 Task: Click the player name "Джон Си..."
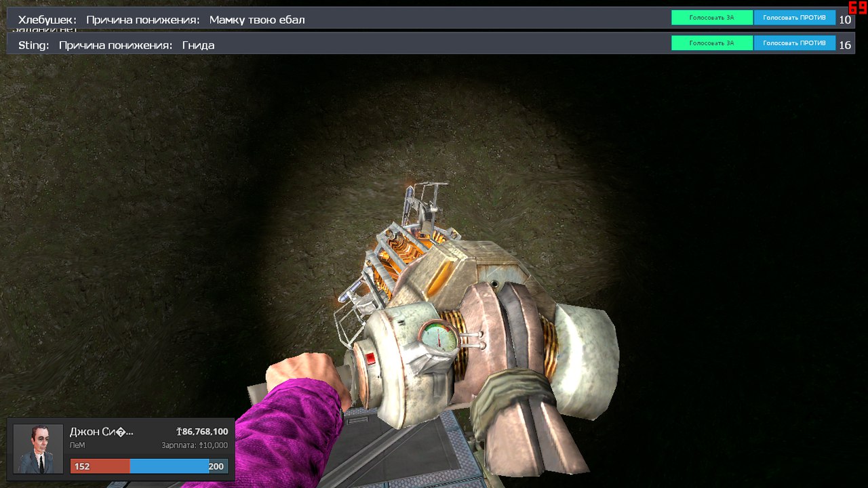click(102, 432)
